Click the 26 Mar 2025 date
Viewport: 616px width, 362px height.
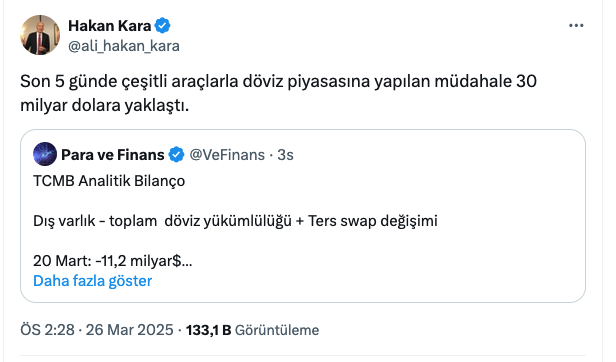[x=129, y=330]
